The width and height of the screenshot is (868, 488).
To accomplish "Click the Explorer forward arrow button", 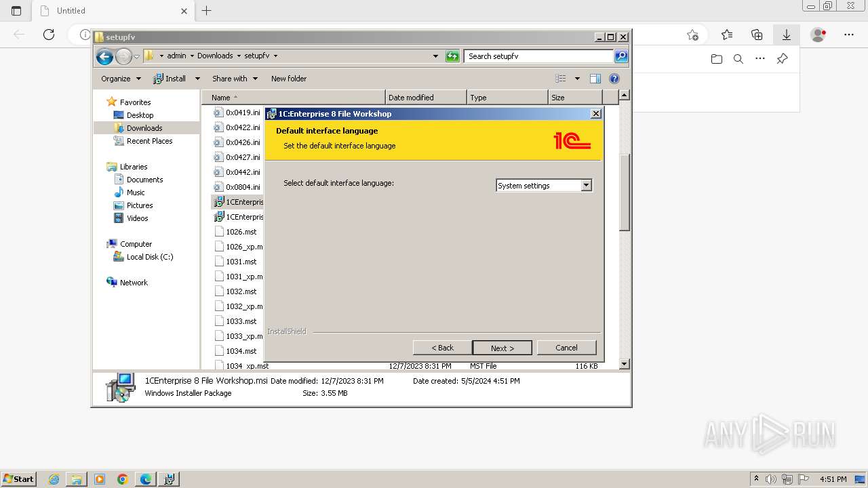I will click(x=123, y=57).
